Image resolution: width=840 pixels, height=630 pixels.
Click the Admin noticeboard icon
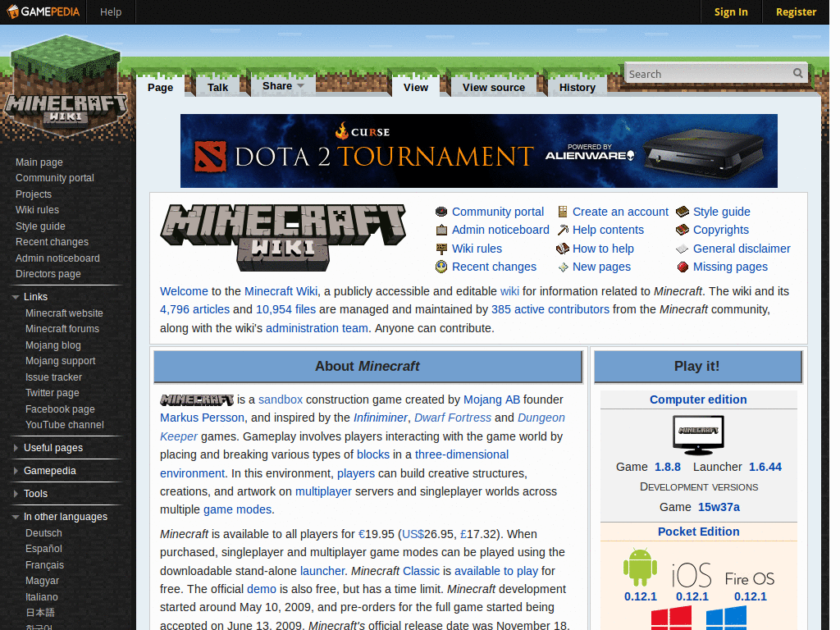pyautogui.click(x=441, y=230)
